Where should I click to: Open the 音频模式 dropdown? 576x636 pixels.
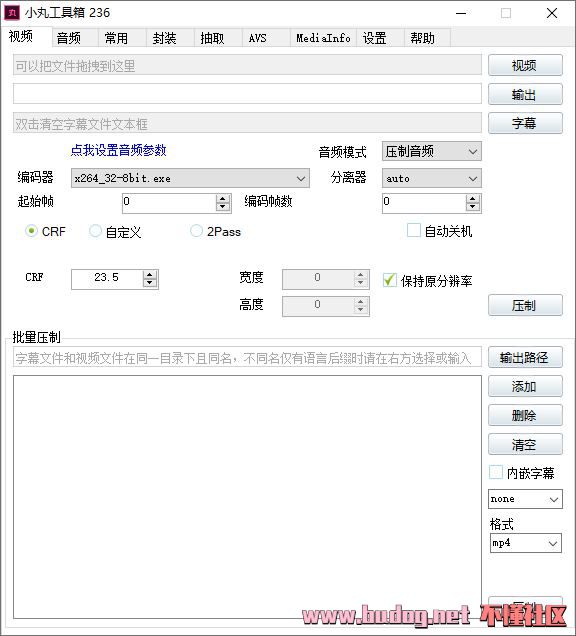432,152
